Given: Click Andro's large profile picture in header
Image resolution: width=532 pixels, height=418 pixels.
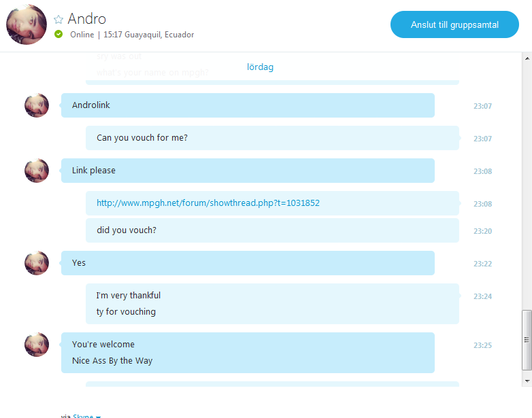Looking at the screenshot, I should coord(27,24).
